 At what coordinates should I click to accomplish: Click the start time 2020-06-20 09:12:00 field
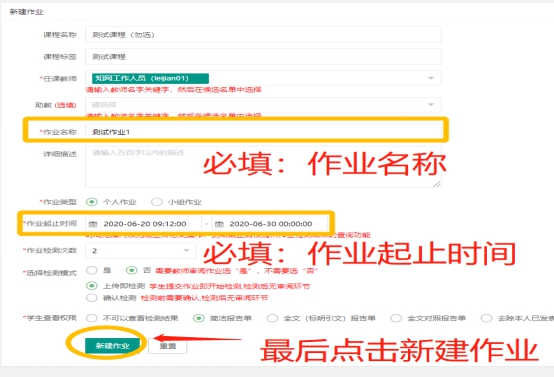pyautogui.click(x=145, y=224)
